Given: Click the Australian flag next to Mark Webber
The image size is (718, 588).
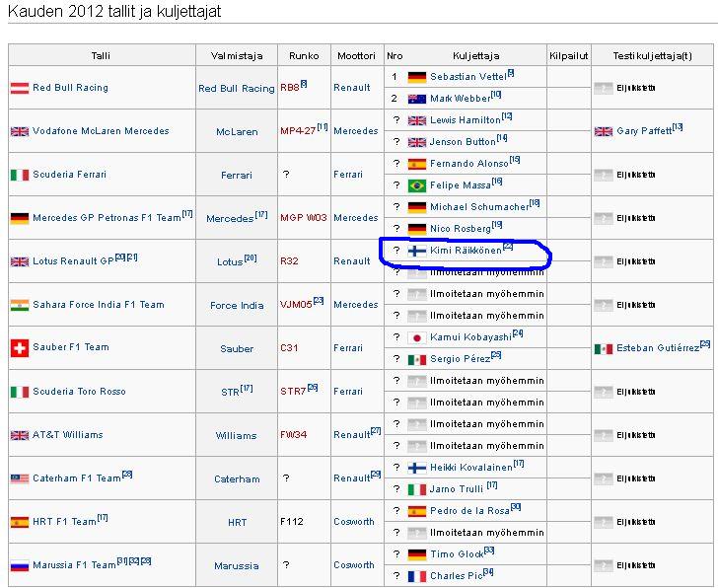Looking at the screenshot, I should click(x=416, y=99).
